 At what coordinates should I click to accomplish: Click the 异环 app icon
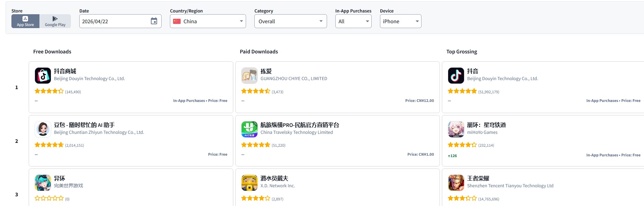[43, 183]
